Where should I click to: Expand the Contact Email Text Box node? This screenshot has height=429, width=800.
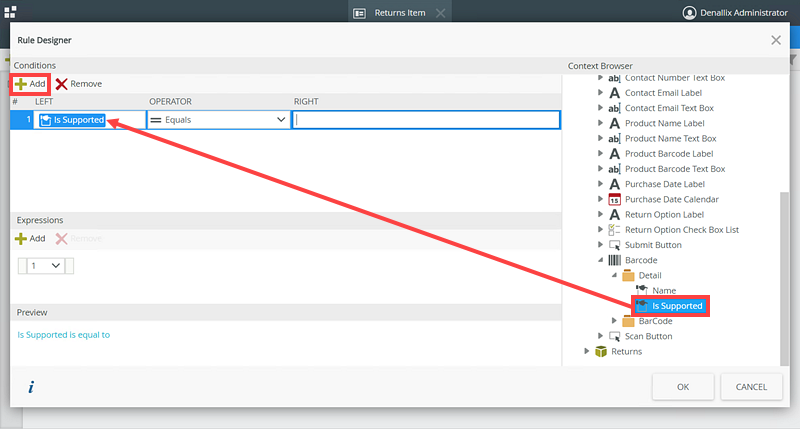tap(601, 108)
